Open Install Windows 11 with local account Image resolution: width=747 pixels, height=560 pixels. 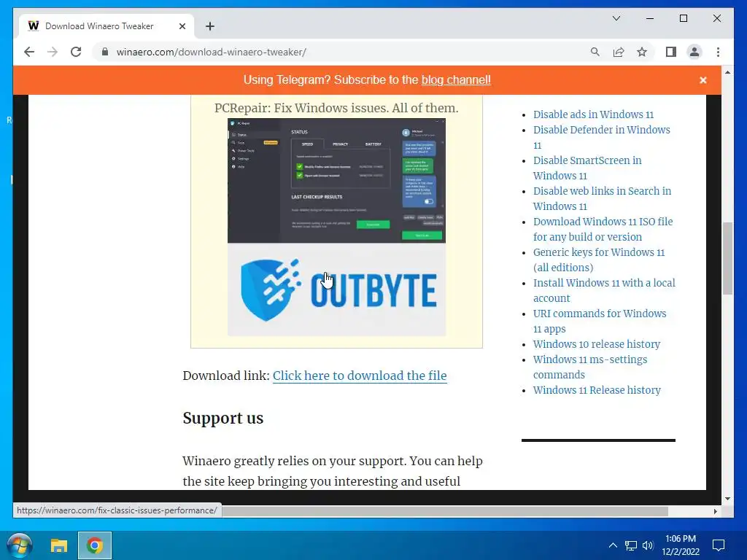tap(604, 290)
